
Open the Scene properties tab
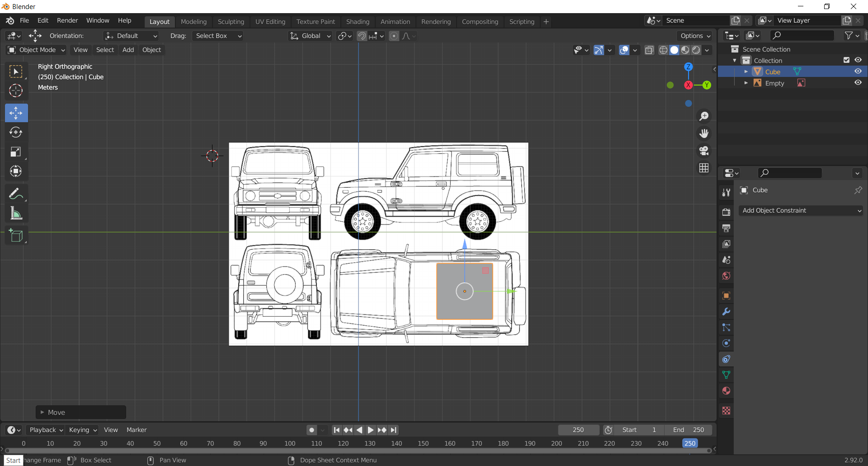726,260
